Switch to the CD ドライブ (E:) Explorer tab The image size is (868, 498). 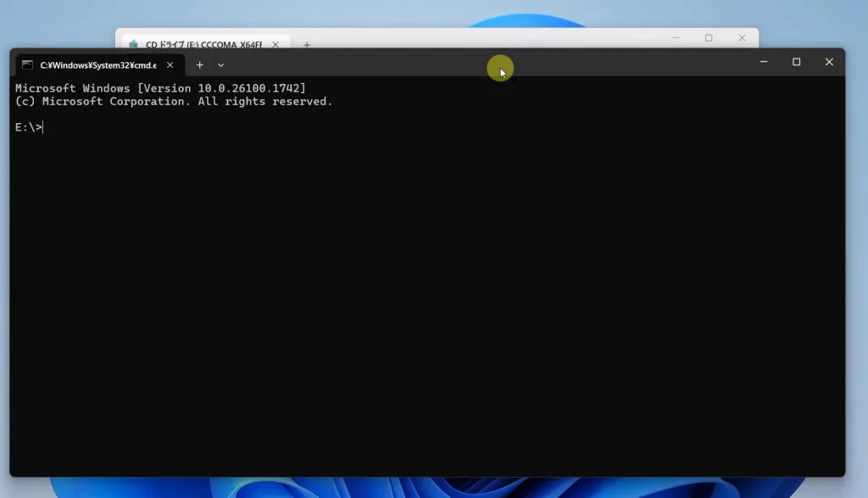(203, 44)
